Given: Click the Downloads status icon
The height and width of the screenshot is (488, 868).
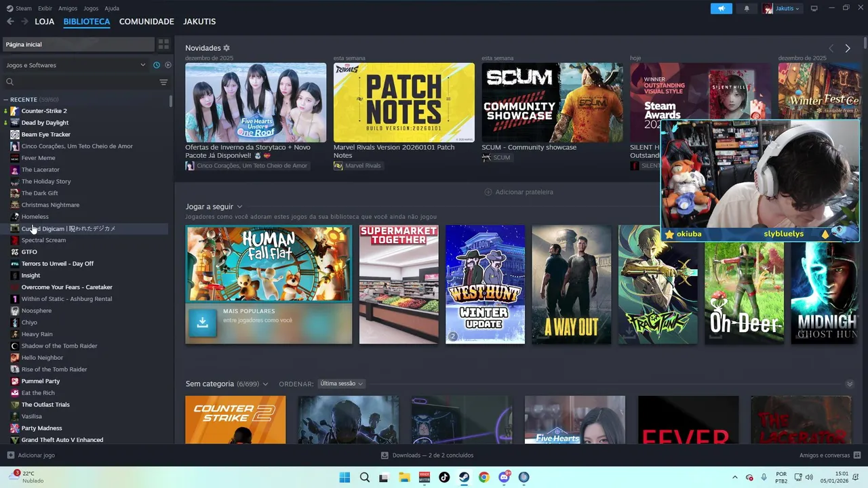Looking at the screenshot, I should [x=384, y=455].
